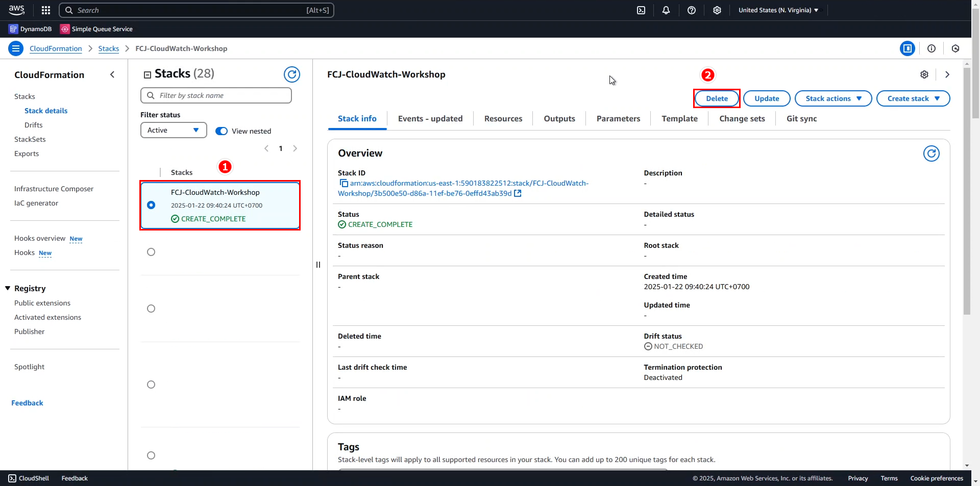Open the settings gear in top bar
Image resolution: width=980 pixels, height=486 pixels.
(717, 10)
